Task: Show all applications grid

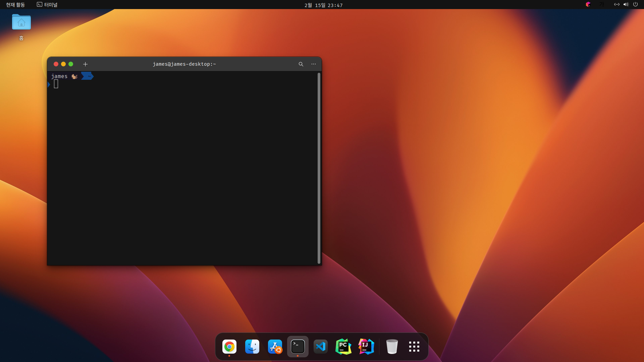Action: (414, 347)
